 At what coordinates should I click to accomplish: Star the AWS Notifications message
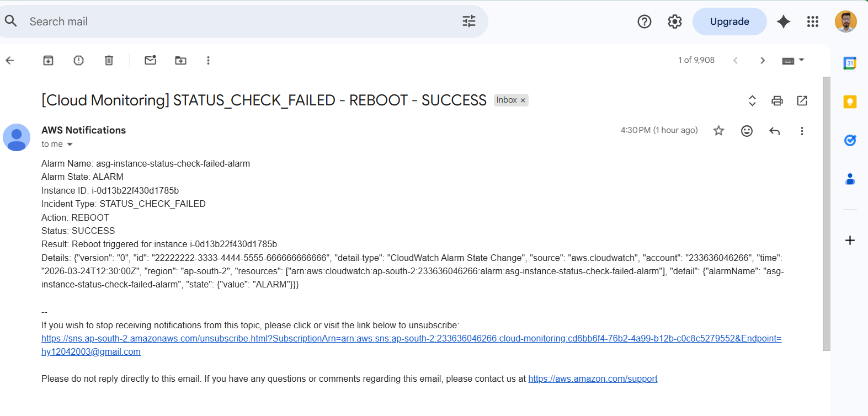pos(718,131)
